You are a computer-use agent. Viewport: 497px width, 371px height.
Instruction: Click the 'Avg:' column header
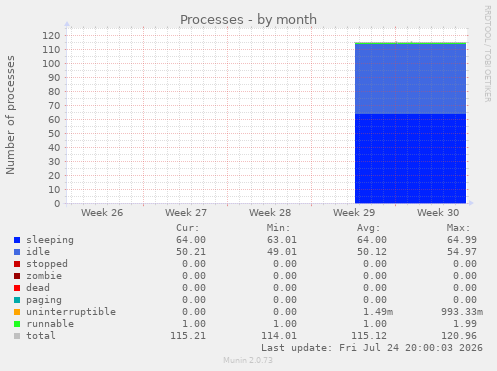coord(369,228)
